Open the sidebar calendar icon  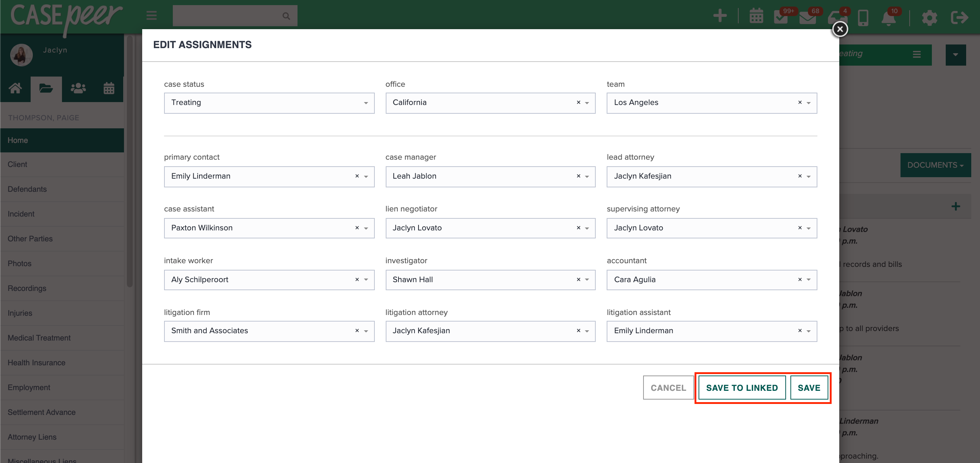coord(109,88)
